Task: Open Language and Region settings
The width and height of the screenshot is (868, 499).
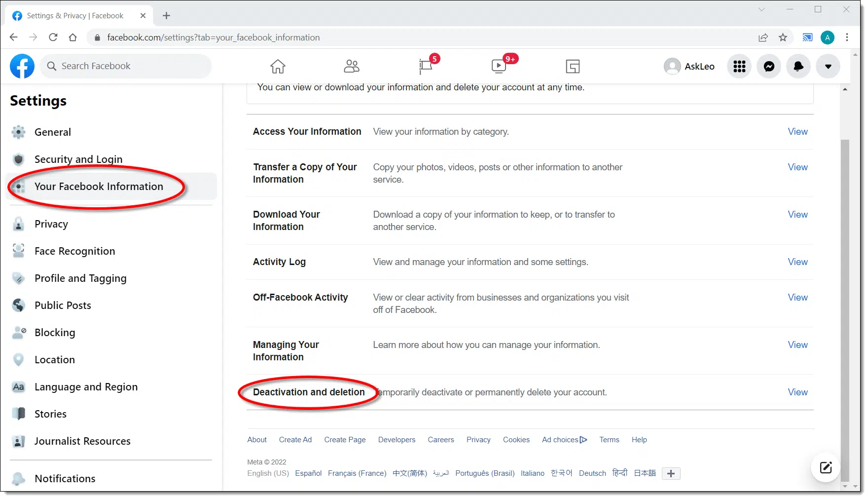Action: click(x=111, y=387)
